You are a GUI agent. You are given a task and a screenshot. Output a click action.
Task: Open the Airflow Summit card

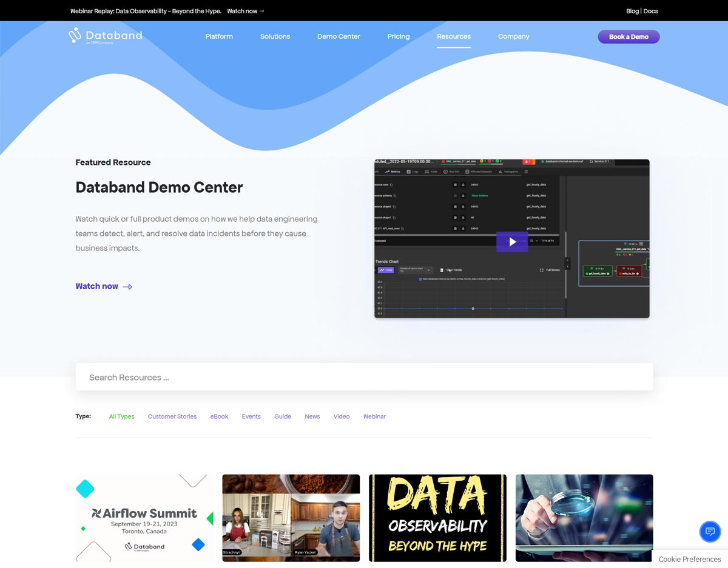click(x=144, y=518)
